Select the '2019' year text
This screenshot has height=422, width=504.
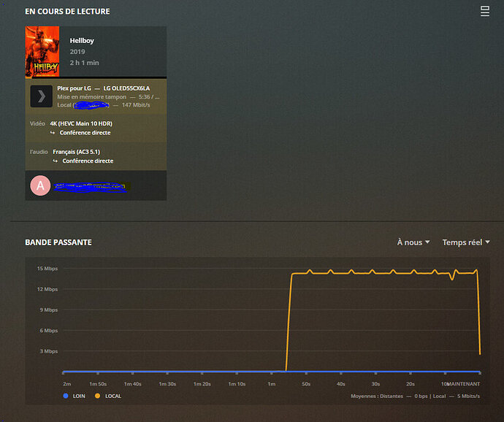[x=77, y=52]
